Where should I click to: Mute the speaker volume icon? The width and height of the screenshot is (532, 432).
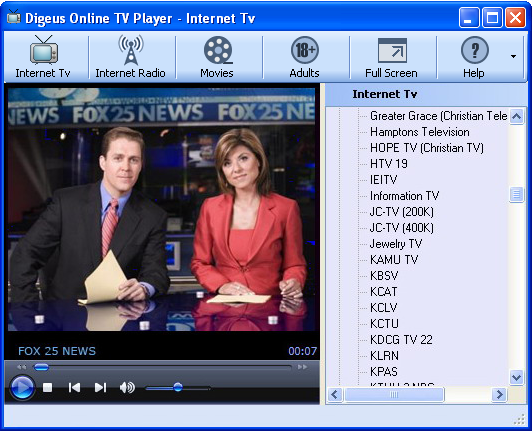127,388
